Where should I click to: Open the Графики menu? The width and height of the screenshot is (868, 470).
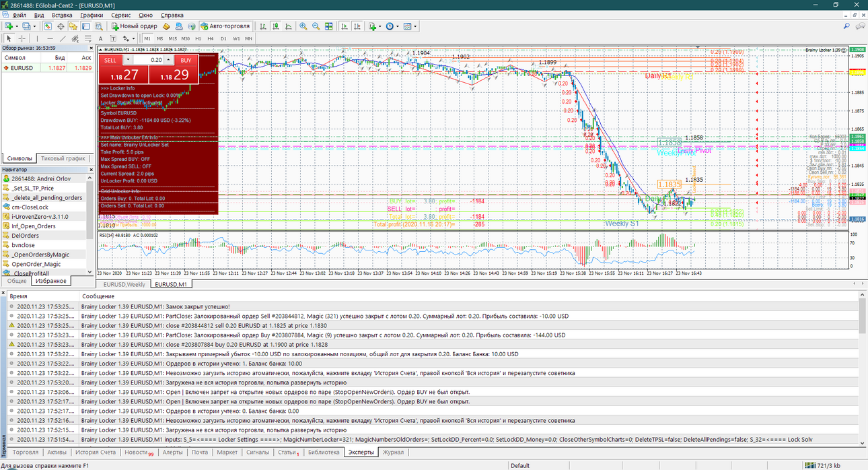coord(92,15)
